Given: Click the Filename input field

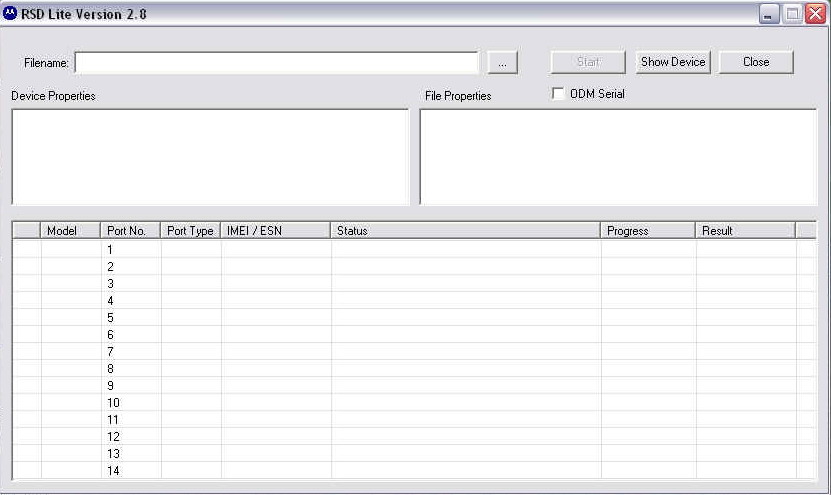Looking at the screenshot, I should pyautogui.click(x=277, y=63).
